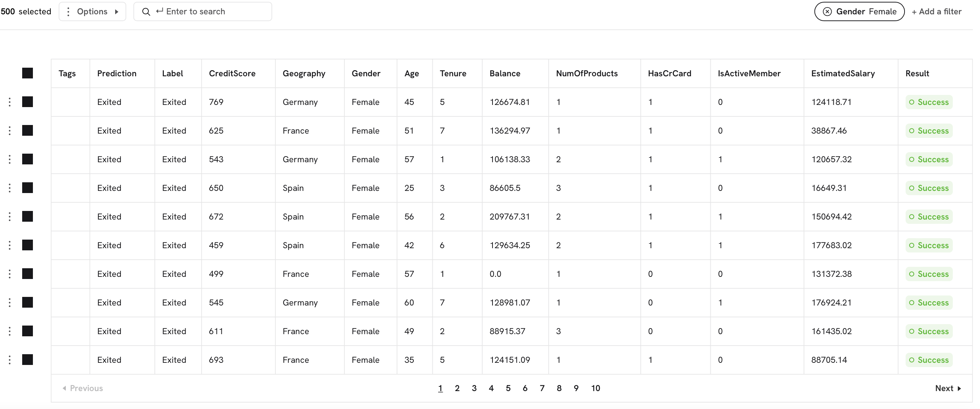Screen dimensions: 980x409
Task: Open kebab menu for CreditScore 545 row
Action: 10,302
